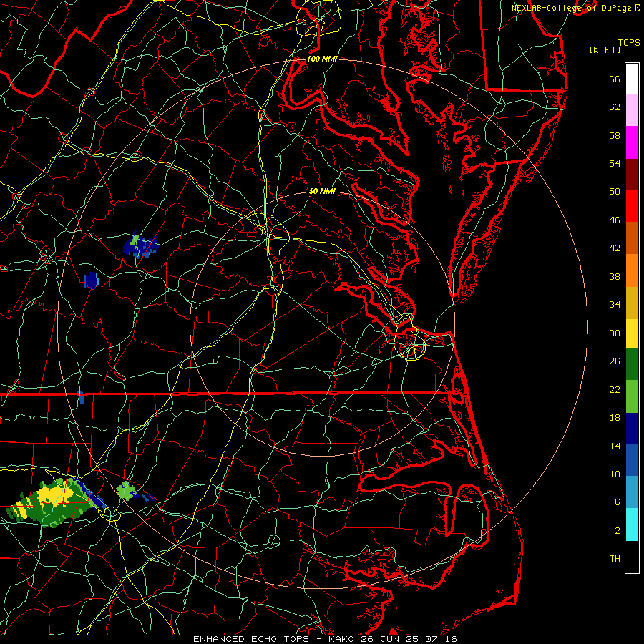Select the 34 legend value

pyautogui.click(x=615, y=305)
